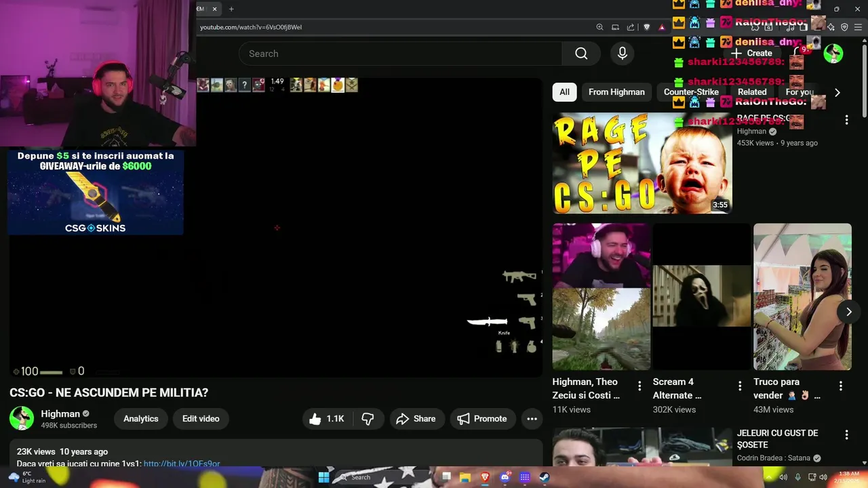Screen dimensions: 868x488
Task: Click the video title CS:GO - NE ASCUNDEM PE MILITIA?
Action: pos(108,392)
